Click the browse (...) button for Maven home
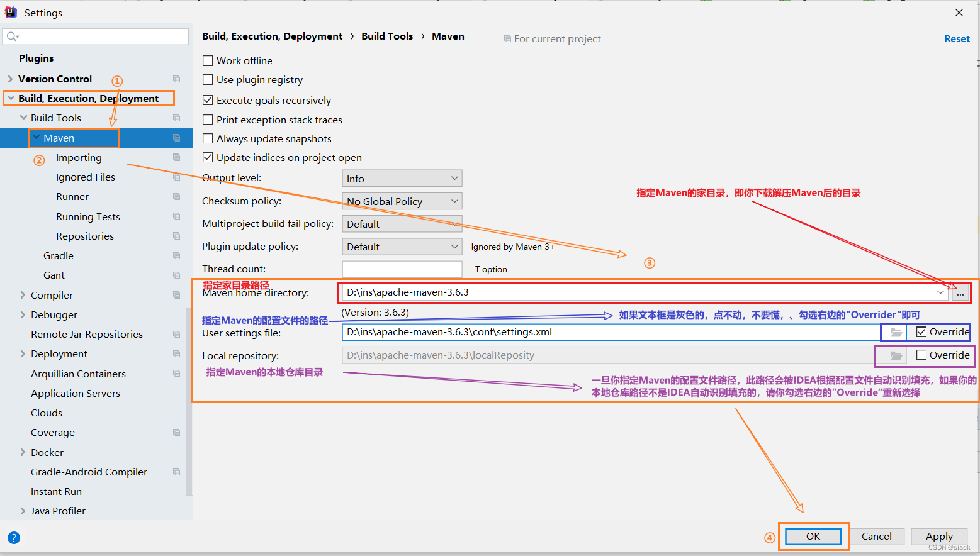 tap(960, 292)
